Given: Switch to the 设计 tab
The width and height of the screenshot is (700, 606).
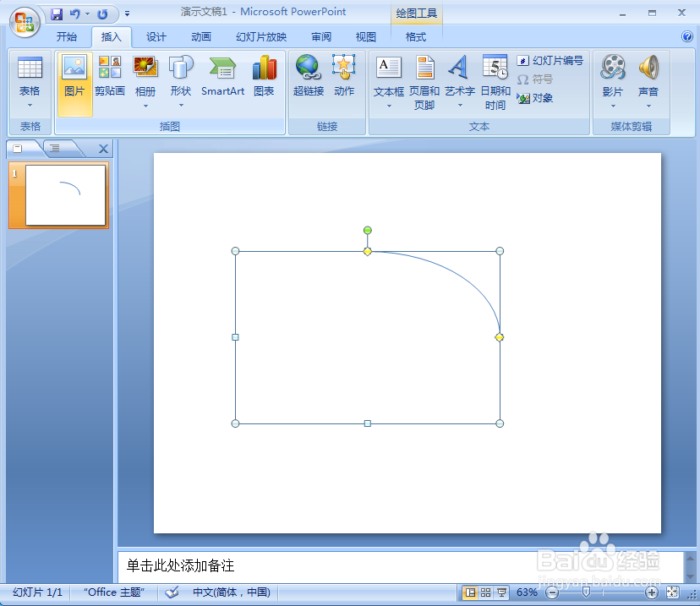Looking at the screenshot, I should [x=156, y=37].
